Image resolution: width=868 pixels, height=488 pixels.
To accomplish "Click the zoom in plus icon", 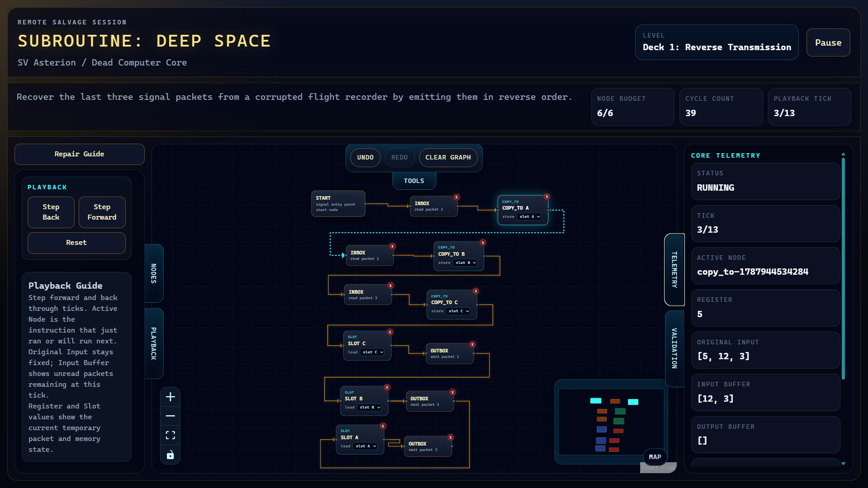I will click(x=170, y=397).
